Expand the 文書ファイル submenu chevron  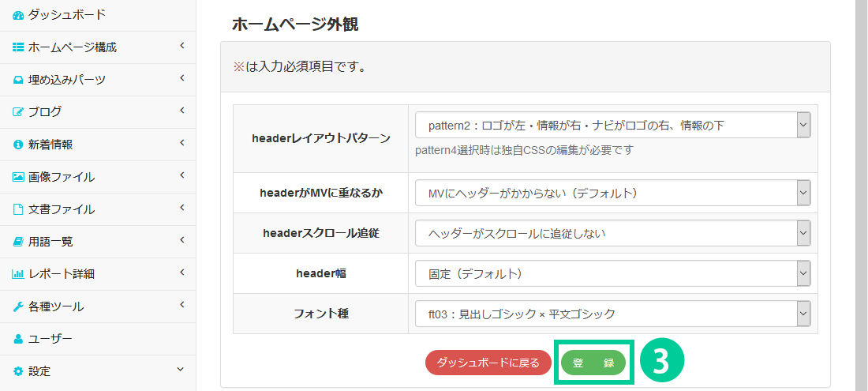181,209
